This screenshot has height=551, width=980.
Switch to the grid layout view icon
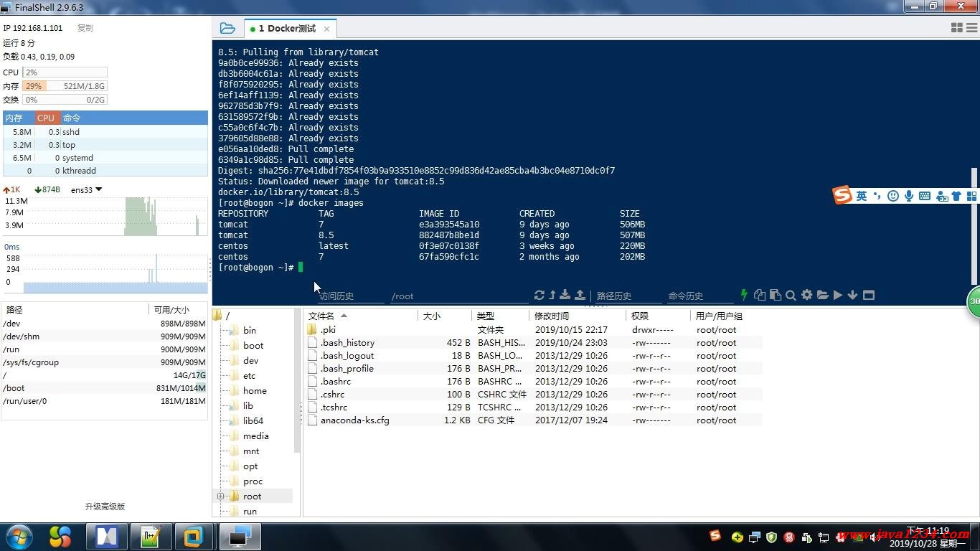click(956, 28)
